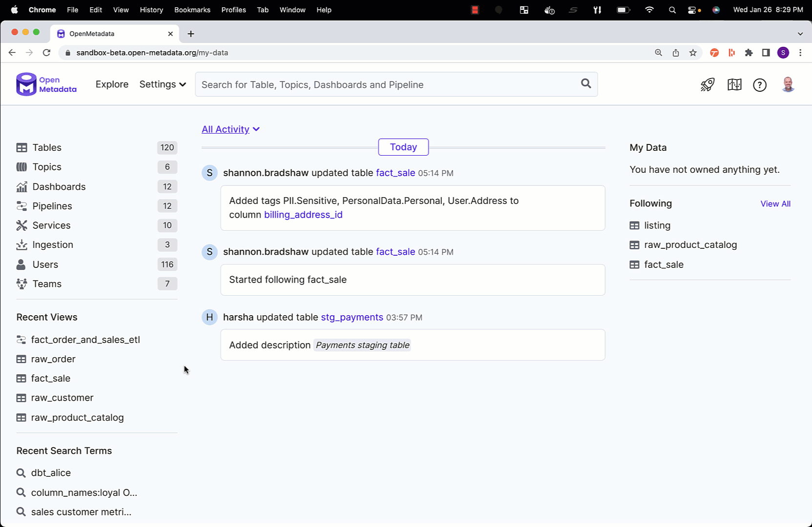812x527 pixels.
Task: Open Chrome extensions puzzle icon
Action: point(749,53)
